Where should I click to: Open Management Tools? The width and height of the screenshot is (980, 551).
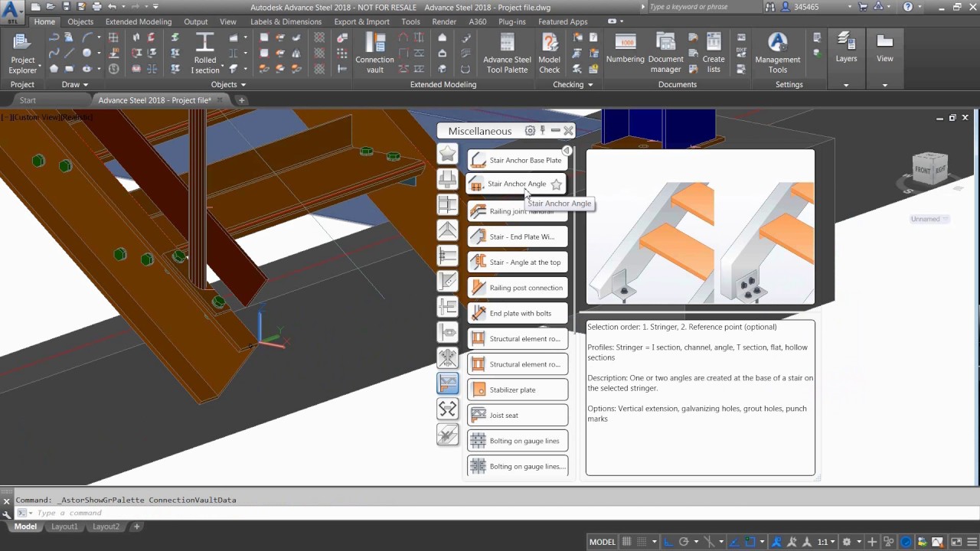[777, 52]
